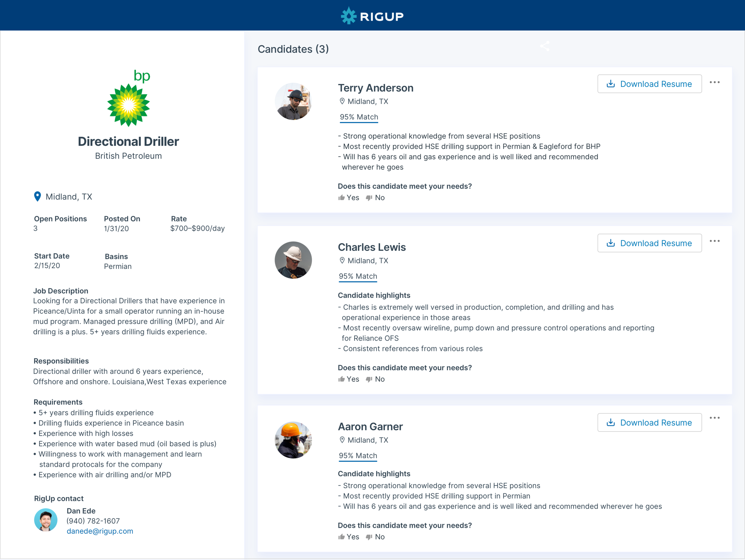Click thumbs-down icon on Aaron Garner's card
Screen dimensions: 745x560
[369, 537]
